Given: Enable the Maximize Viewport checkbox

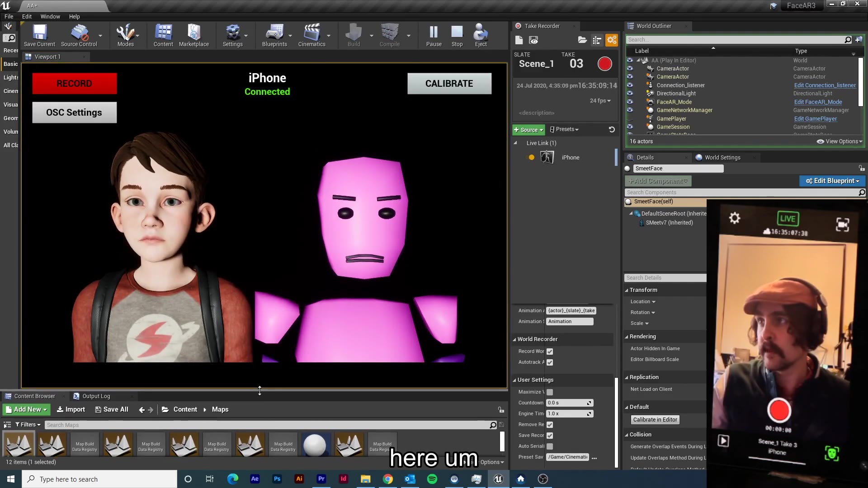Looking at the screenshot, I should 550,392.
